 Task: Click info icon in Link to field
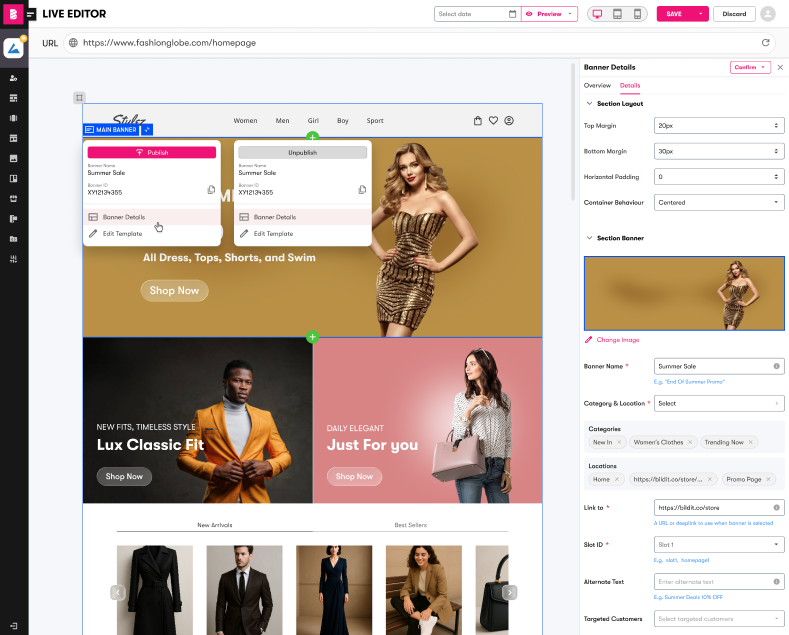[x=776, y=508]
